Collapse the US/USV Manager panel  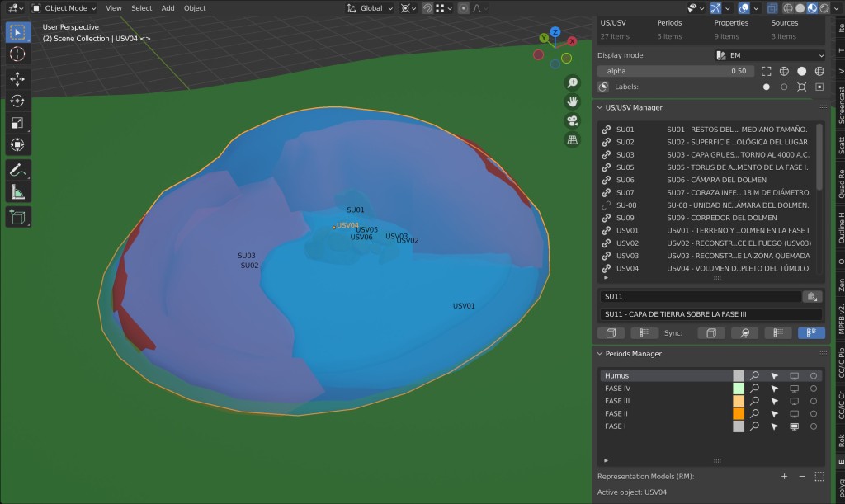coord(600,107)
